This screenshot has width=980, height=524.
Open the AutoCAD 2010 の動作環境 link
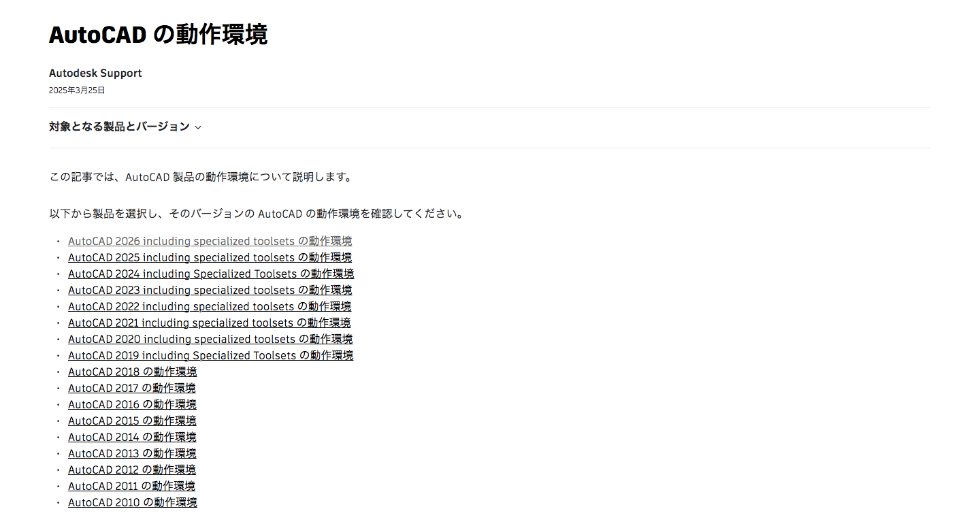click(x=132, y=502)
